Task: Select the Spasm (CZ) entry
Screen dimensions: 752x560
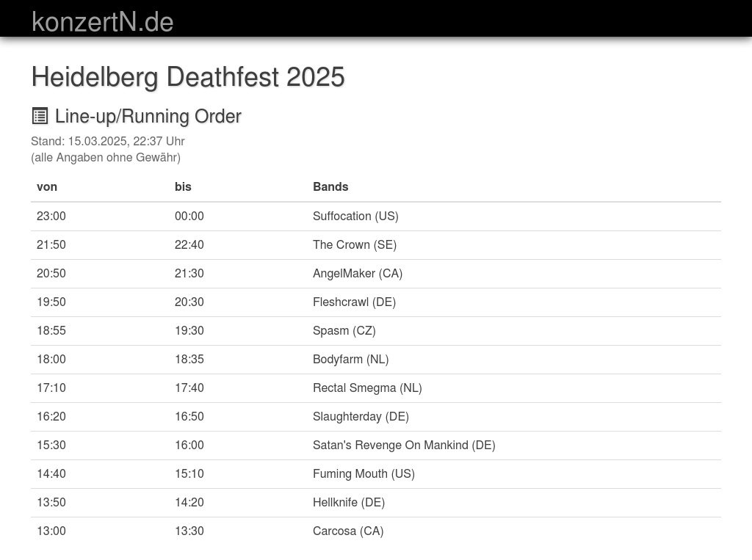Action: click(x=344, y=330)
